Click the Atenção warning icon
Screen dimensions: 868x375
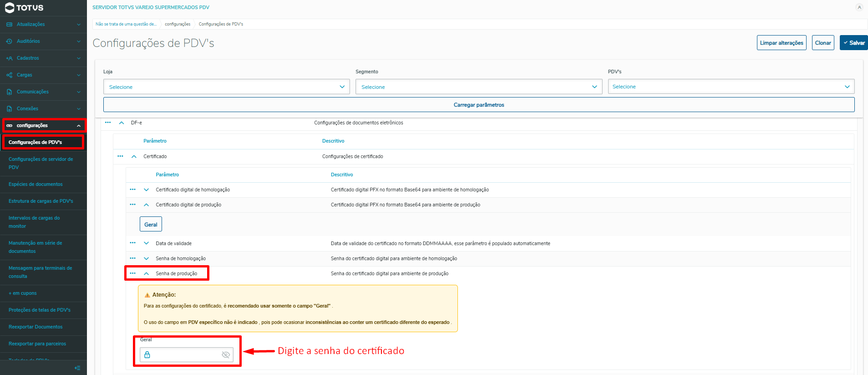pos(147,295)
